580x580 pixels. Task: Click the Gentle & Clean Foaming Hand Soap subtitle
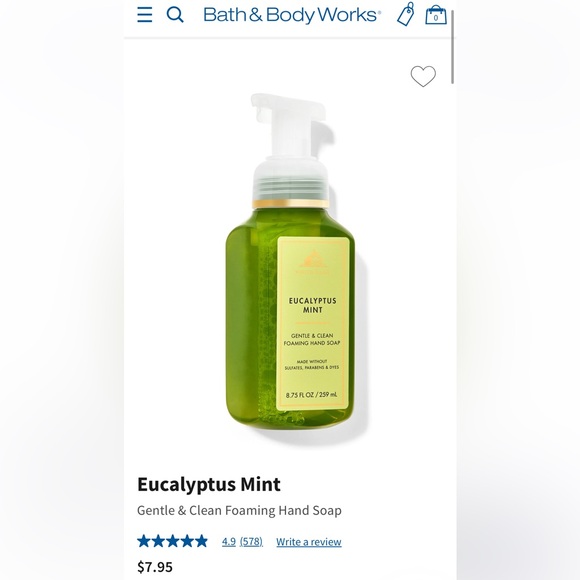click(239, 510)
